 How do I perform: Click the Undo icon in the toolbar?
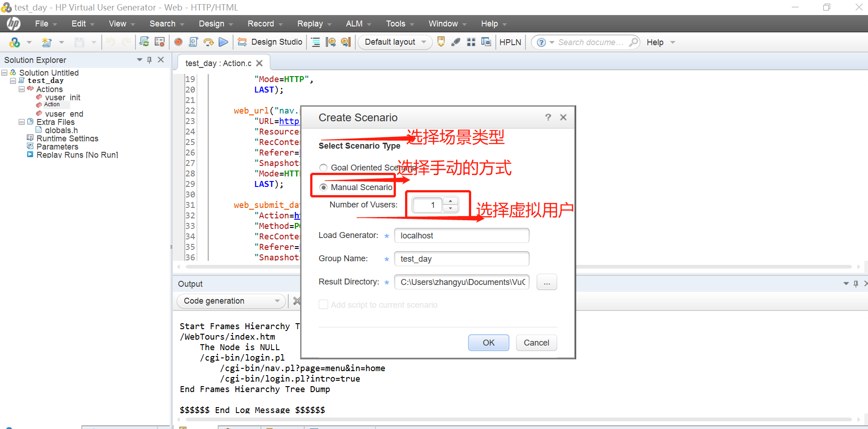[x=109, y=41]
